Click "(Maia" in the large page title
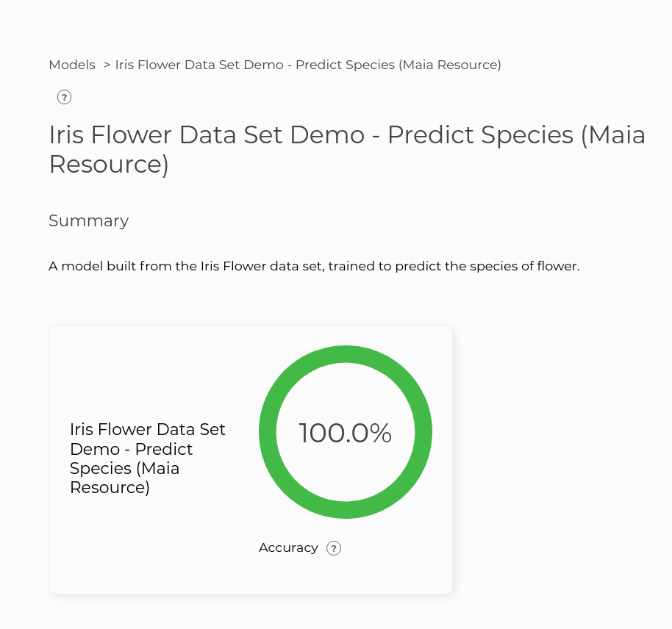This screenshot has height=629, width=672. [612, 135]
